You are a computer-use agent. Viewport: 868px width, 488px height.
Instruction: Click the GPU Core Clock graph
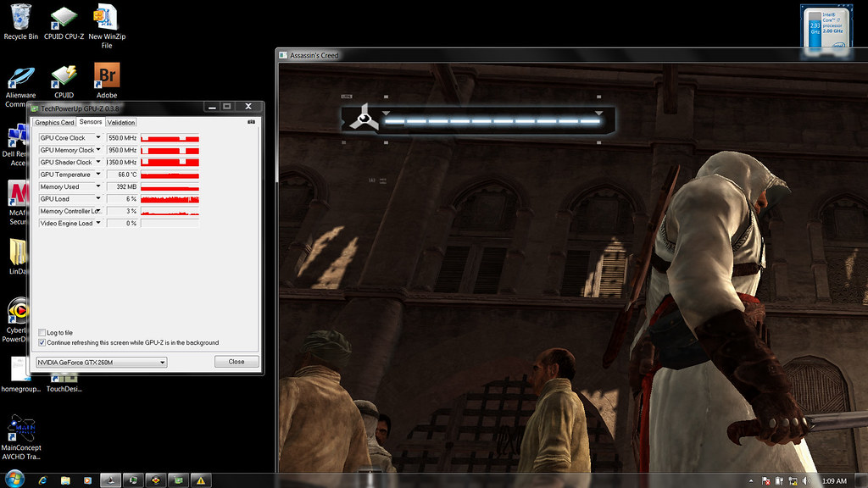click(170, 138)
